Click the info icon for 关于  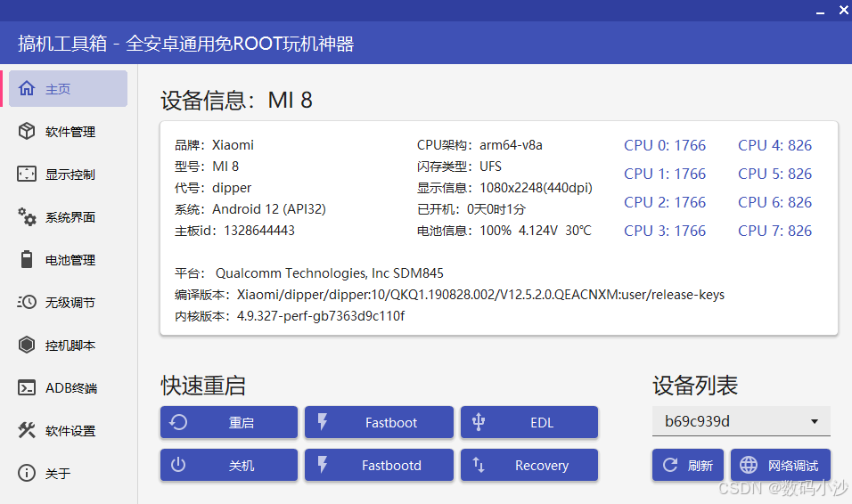click(x=27, y=473)
